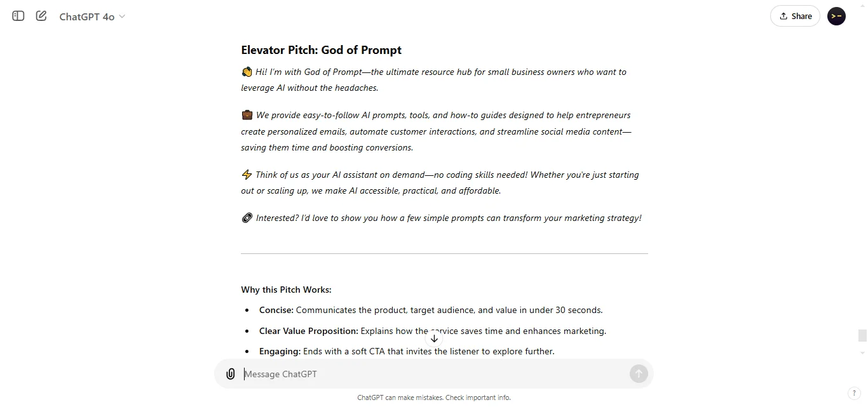Expand the model selector in the header
Image resolution: width=868 pixels, height=407 pixels.
(x=92, y=17)
